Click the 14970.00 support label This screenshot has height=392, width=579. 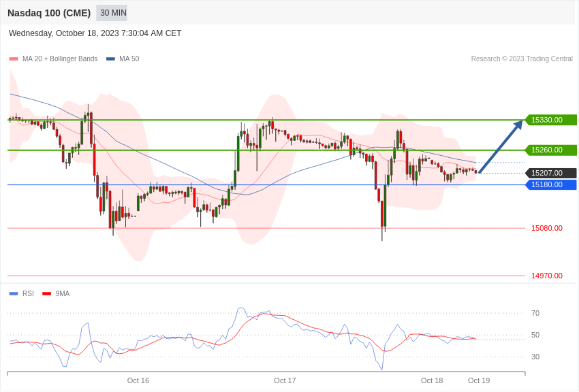[x=547, y=276]
